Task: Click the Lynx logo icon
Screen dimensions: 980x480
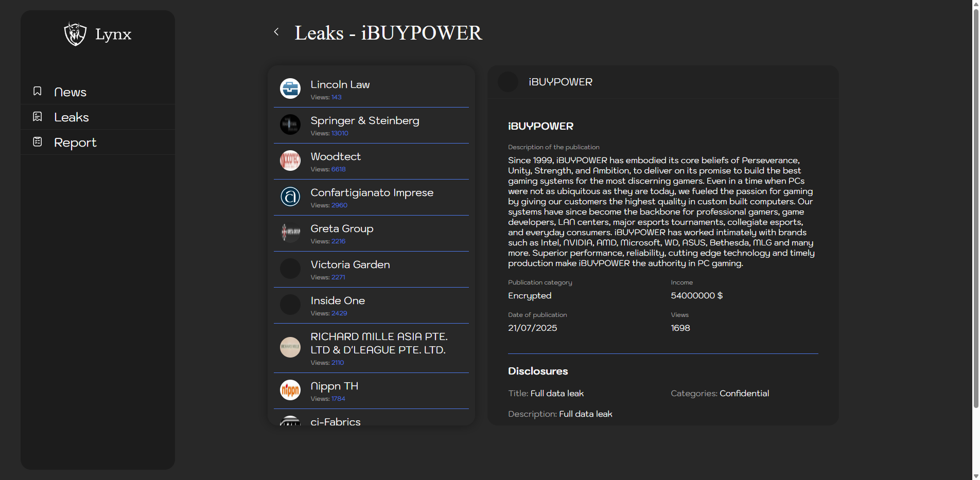Action: (x=75, y=34)
